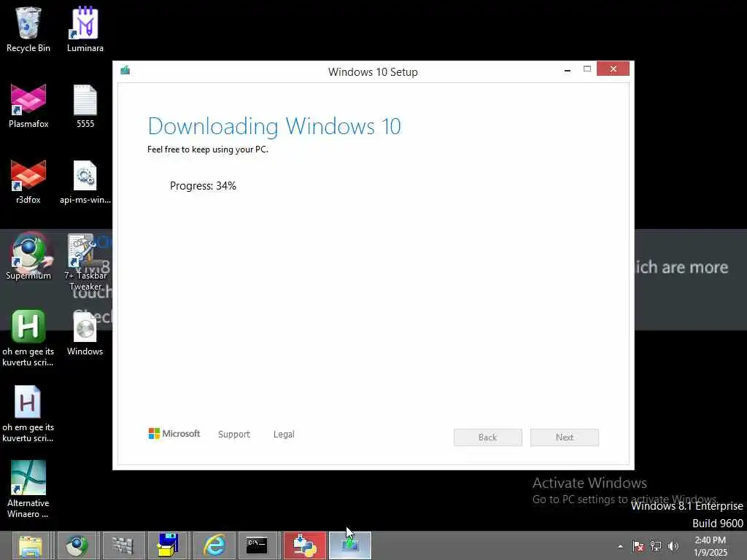The height and width of the screenshot is (560, 747).
Task: Open the network tray icon
Action: (656, 546)
